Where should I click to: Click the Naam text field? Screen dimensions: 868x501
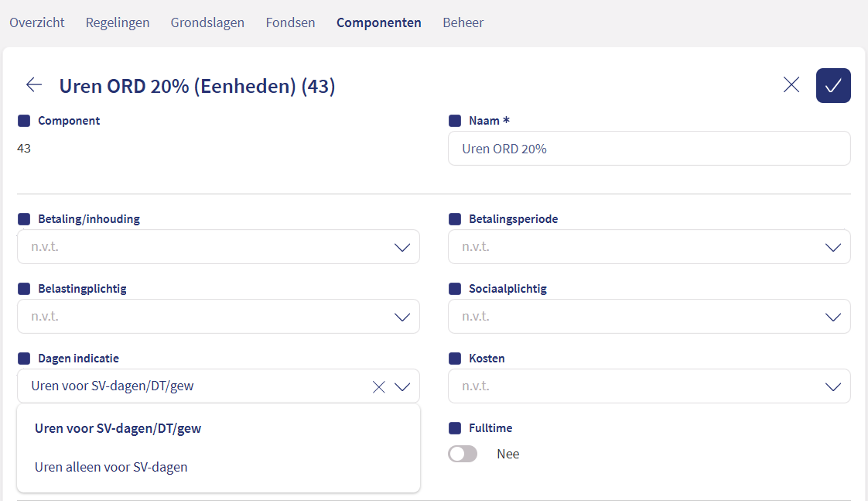point(649,149)
